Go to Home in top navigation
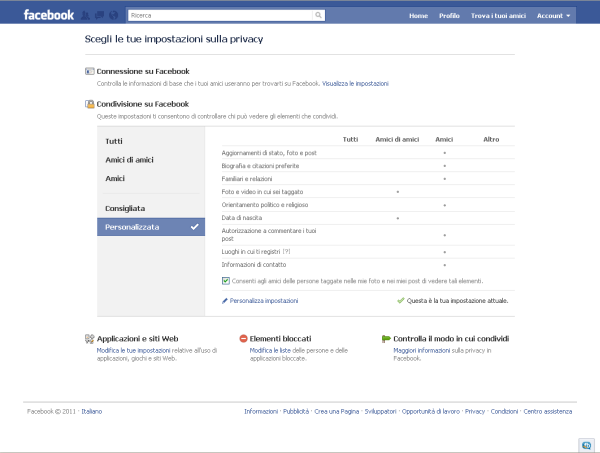600x453 pixels. coord(418,16)
